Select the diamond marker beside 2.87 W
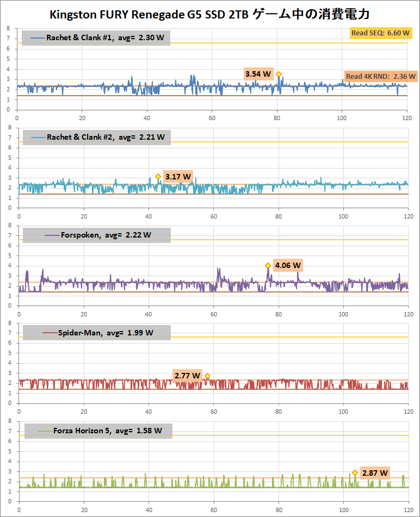 (355, 472)
